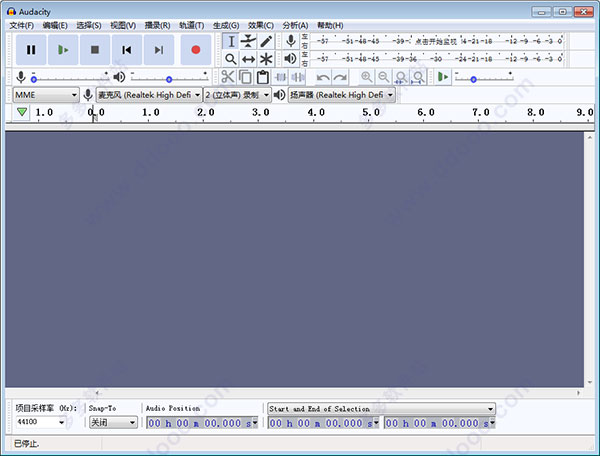Open the 扬声器 playback device dropdown
The height and width of the screenshot is (456, 600).
coord(342,95)
